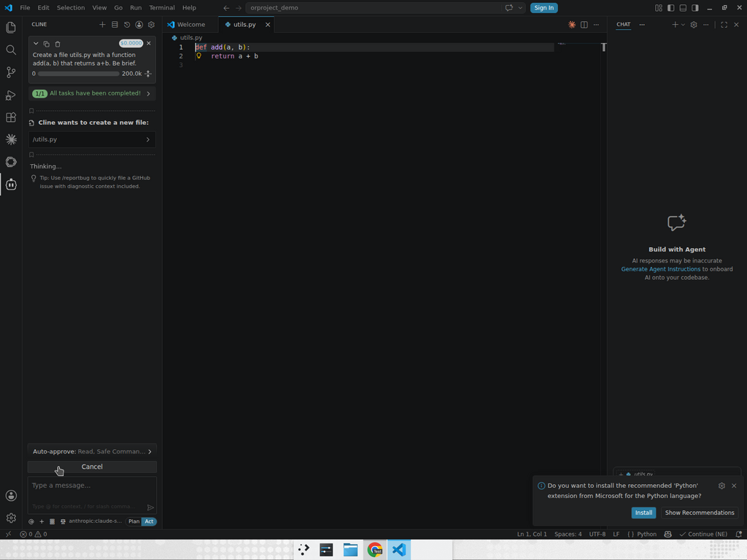Open the File menu
747x560 pixels.
click(25, 7)
